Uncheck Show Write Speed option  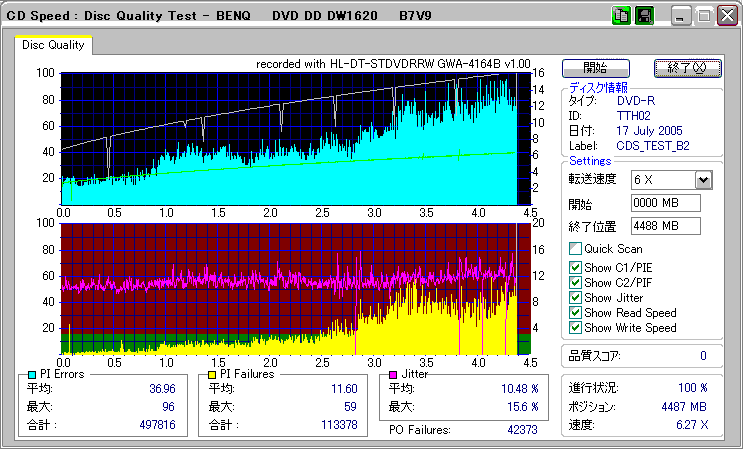tap(575, 328)
